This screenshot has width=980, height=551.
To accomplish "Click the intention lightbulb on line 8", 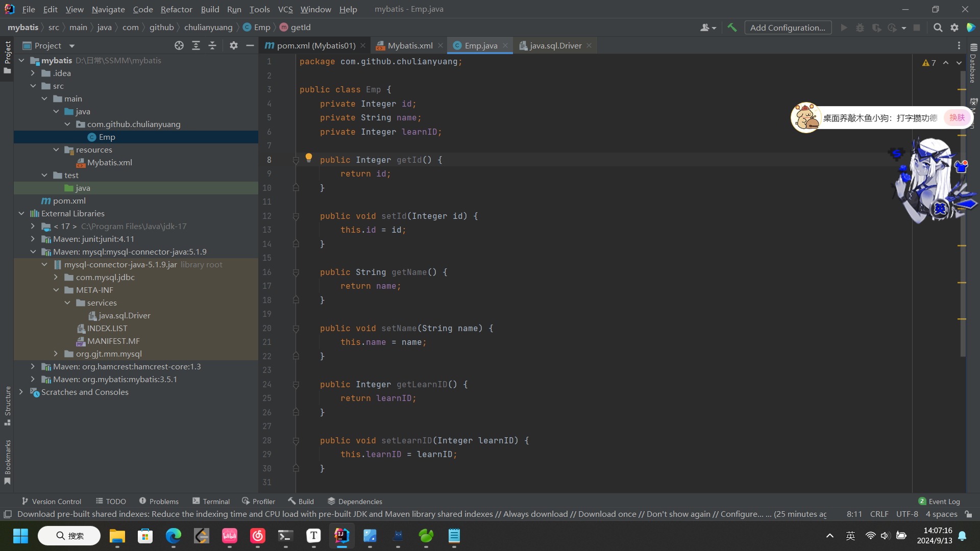I will (309, 158).
